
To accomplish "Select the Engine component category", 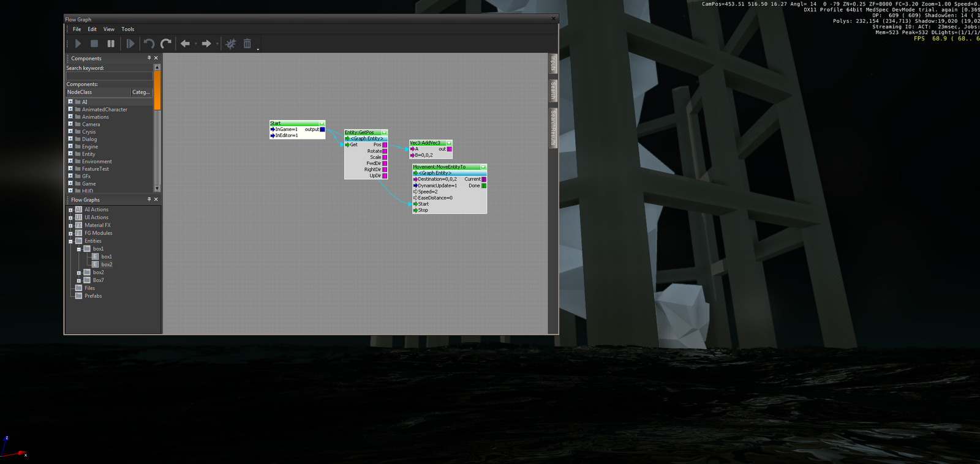I will pos(90,147).
